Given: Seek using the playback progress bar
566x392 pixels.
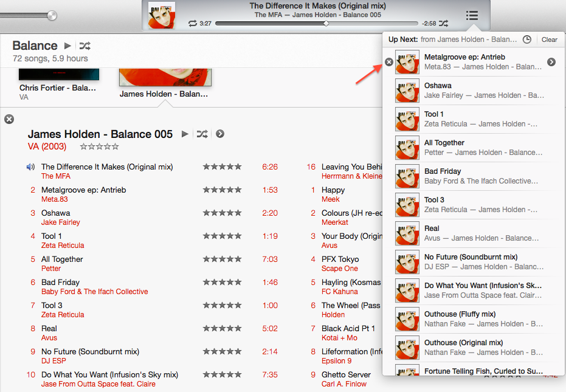Looking at the screenshot, I should pyautogui.click(x=317, y=24).
